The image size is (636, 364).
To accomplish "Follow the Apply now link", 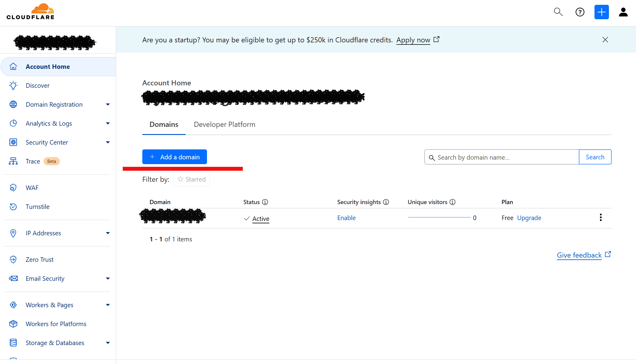I will (x=413, y=40).
